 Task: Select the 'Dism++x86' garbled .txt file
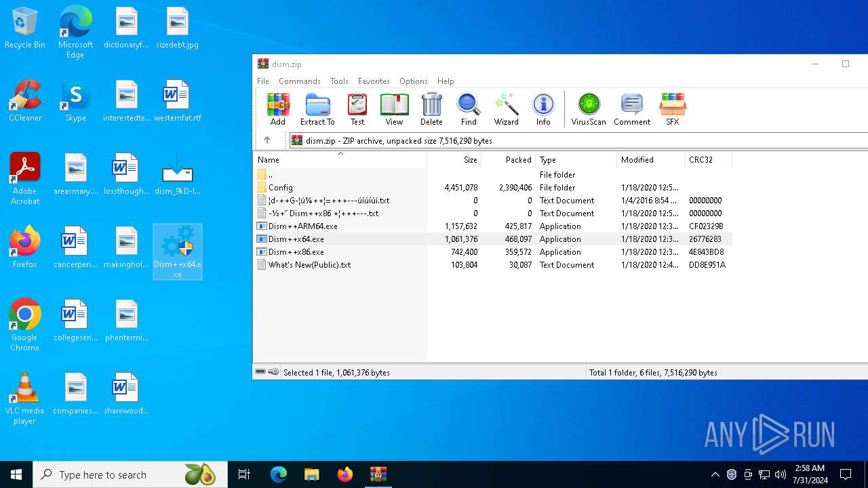point(494,213)
